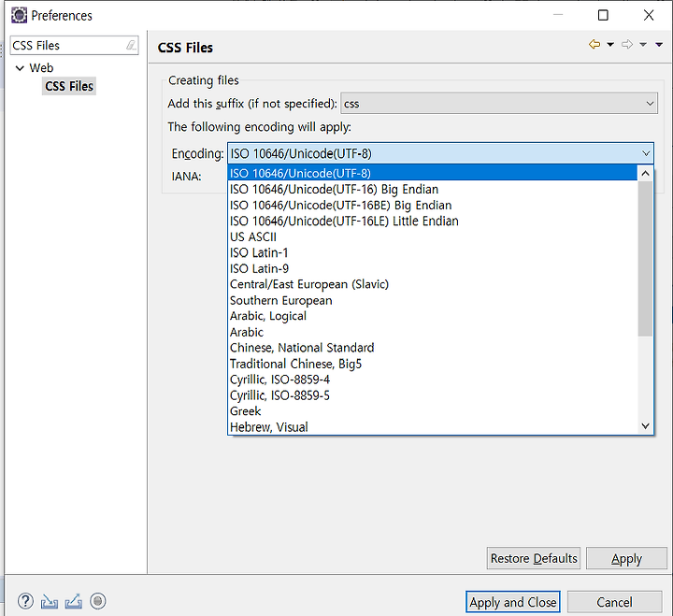Select the plain Arabic encoding
673x616 pixels.
pyautogui.click(x=432, y=332)
